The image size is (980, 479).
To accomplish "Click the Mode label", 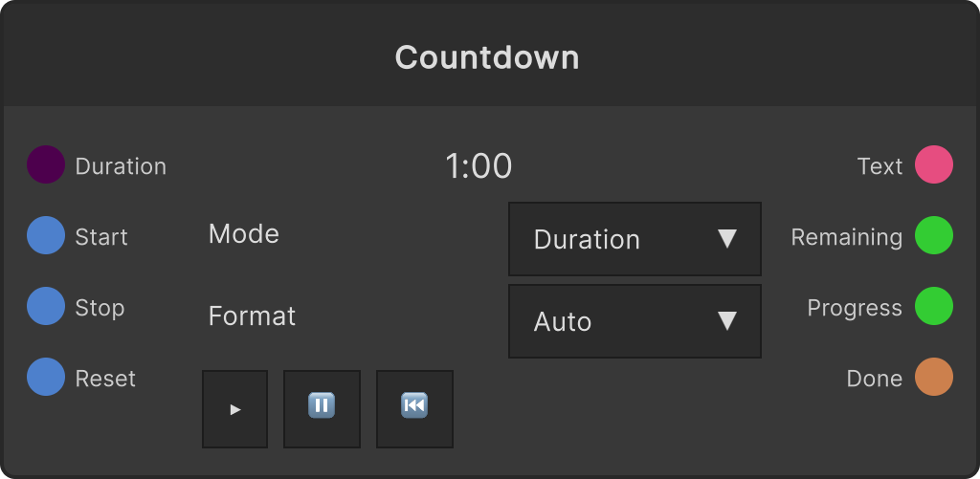I will click(x=244, y=234).
